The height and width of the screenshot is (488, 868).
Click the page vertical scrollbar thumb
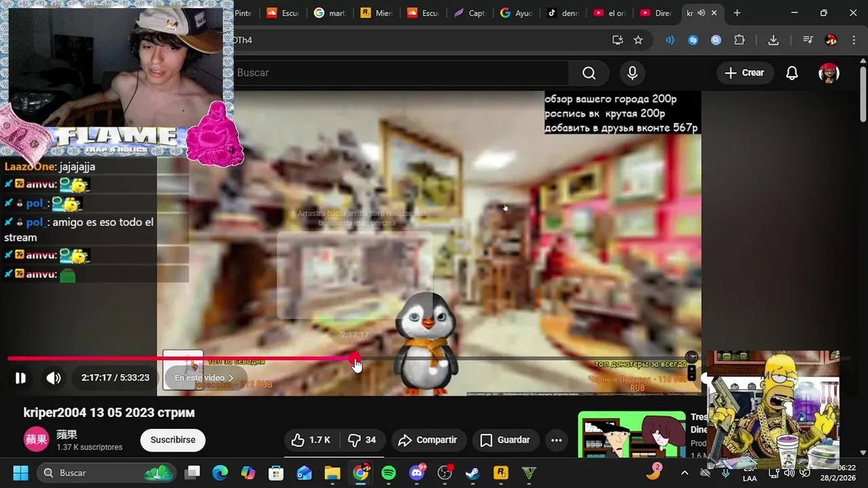(863, 95)
